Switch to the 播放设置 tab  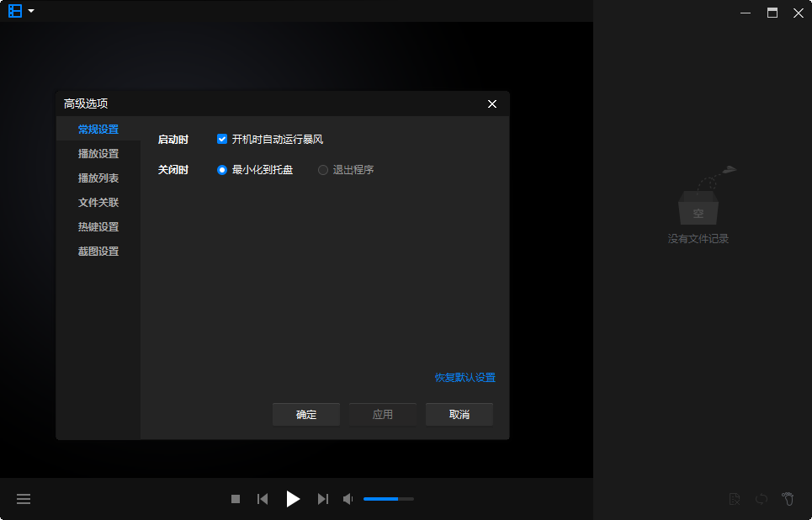click(x=98, y=154)
